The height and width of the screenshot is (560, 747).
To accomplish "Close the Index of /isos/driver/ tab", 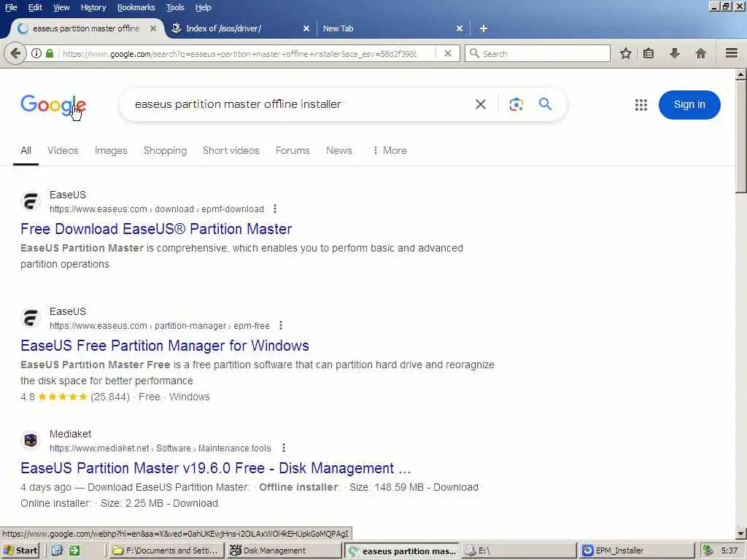I will (x=306, y=28).
